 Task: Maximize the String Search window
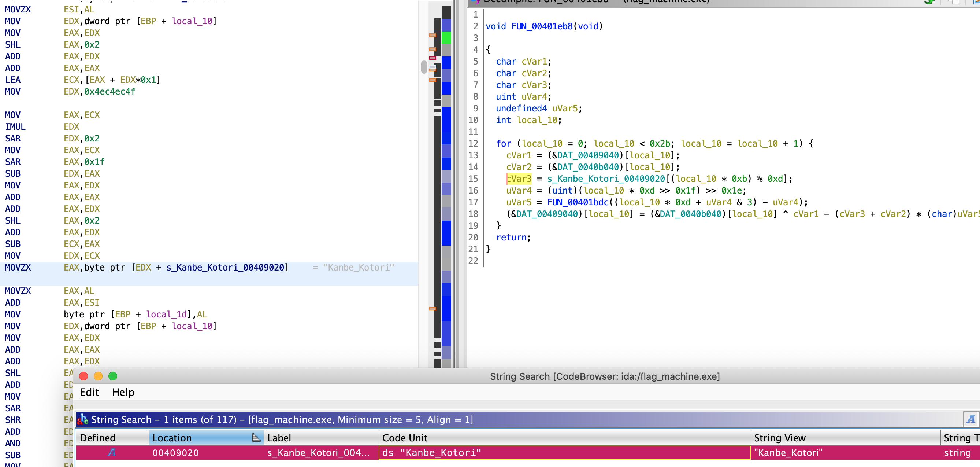[x=113, y=376]
